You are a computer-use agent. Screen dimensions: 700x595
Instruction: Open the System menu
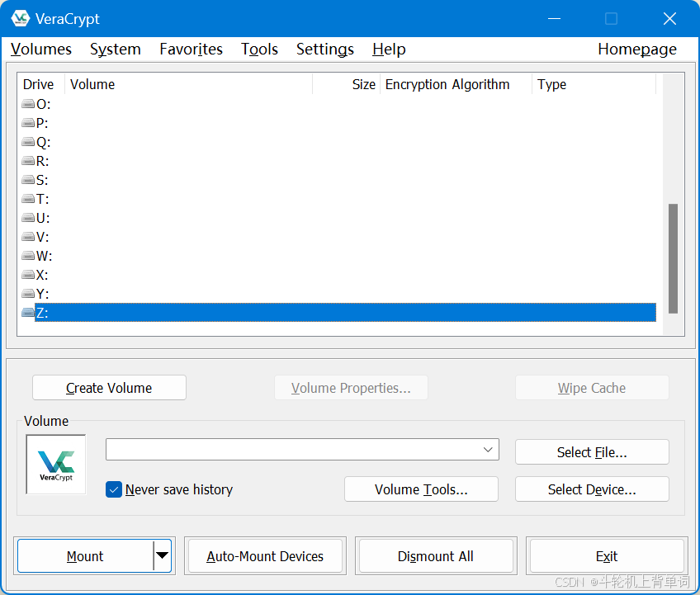[116, 49]
